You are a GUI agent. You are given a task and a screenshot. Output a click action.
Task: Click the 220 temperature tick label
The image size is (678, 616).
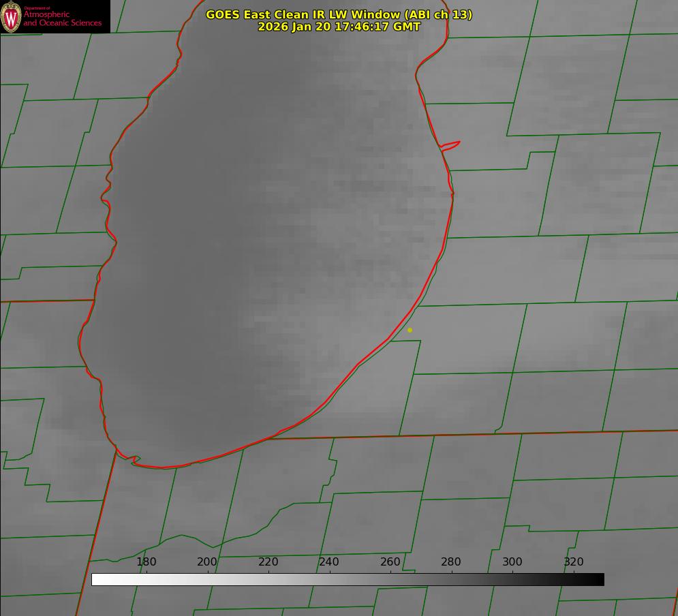coord(268,561)
